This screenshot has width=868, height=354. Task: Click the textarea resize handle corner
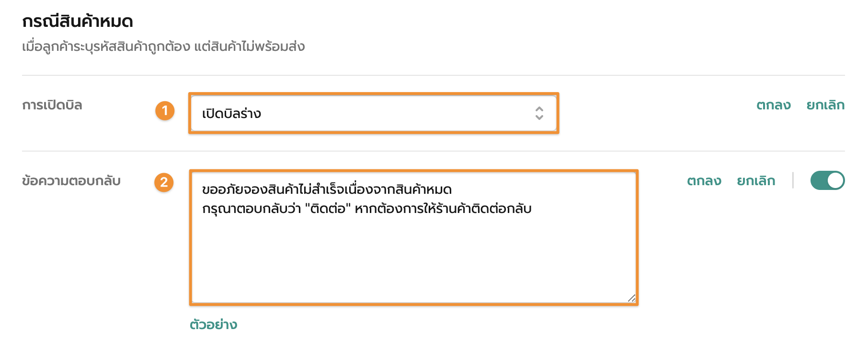(631, 298)
